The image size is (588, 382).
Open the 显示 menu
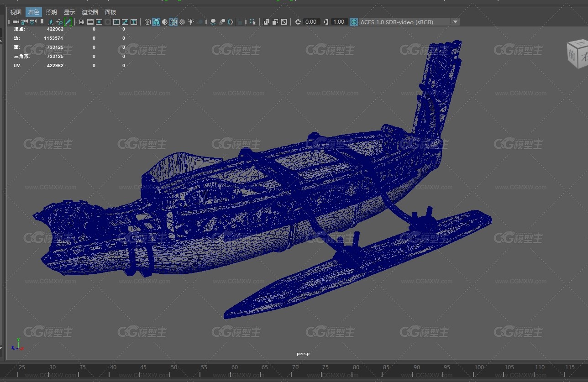coord(69,12)
